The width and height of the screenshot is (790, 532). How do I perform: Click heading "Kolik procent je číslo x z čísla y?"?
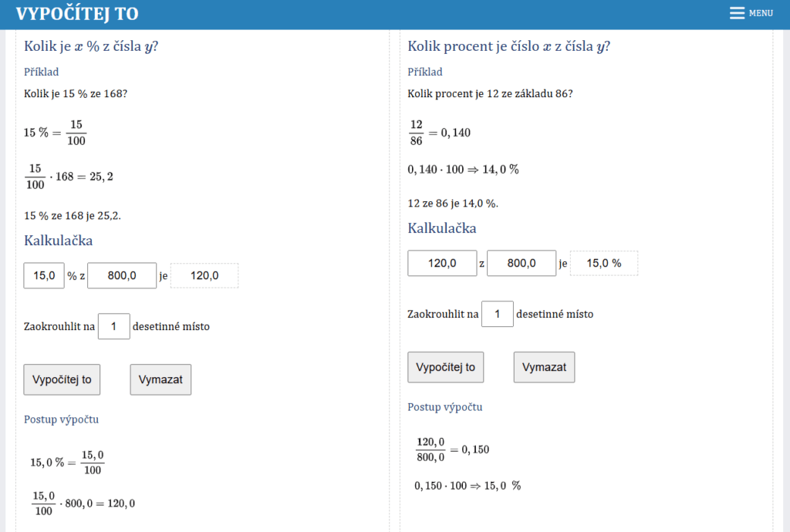pos(509,45)
